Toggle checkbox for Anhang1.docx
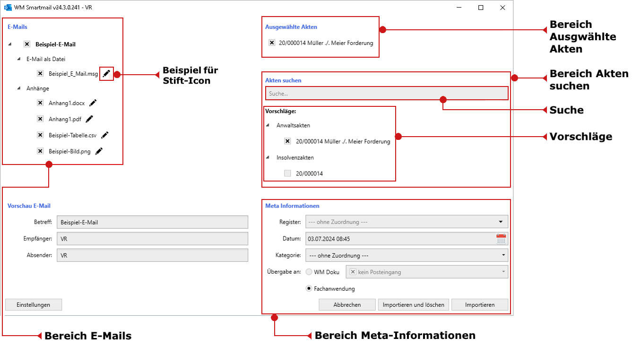 [x=40, y=103]
